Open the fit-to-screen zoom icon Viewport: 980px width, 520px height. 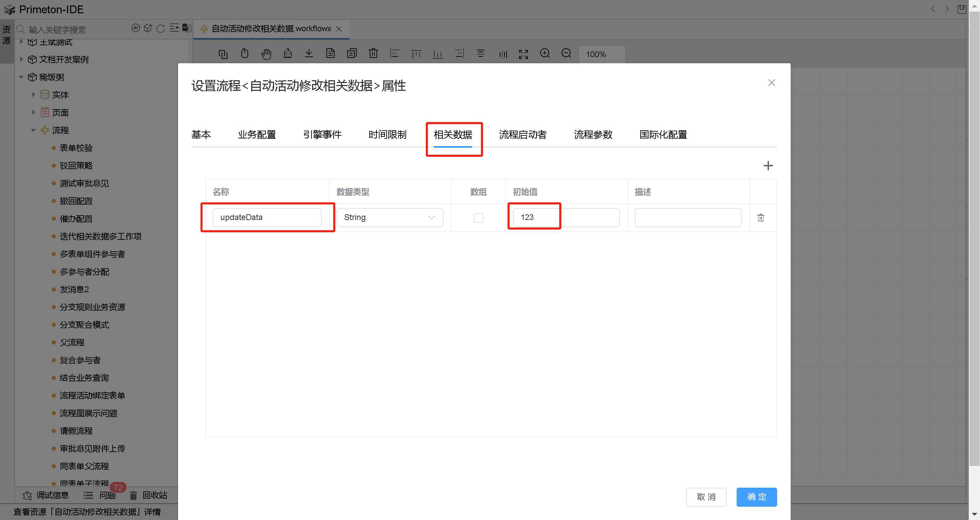(524, 54)
